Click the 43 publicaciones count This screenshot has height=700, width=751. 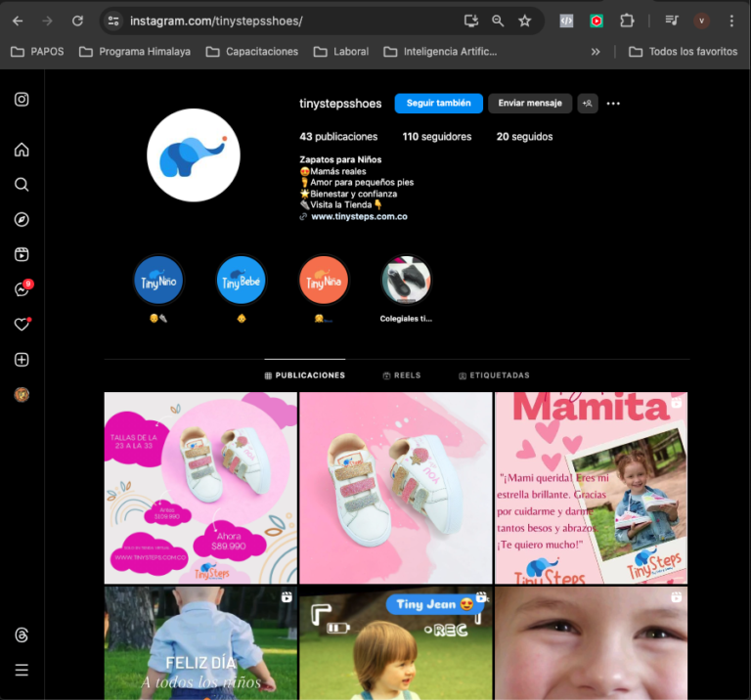(338, 137)
